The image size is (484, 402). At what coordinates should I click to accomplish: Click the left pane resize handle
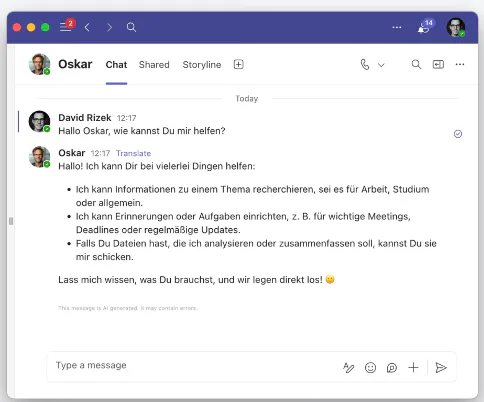tap(11, 221)
